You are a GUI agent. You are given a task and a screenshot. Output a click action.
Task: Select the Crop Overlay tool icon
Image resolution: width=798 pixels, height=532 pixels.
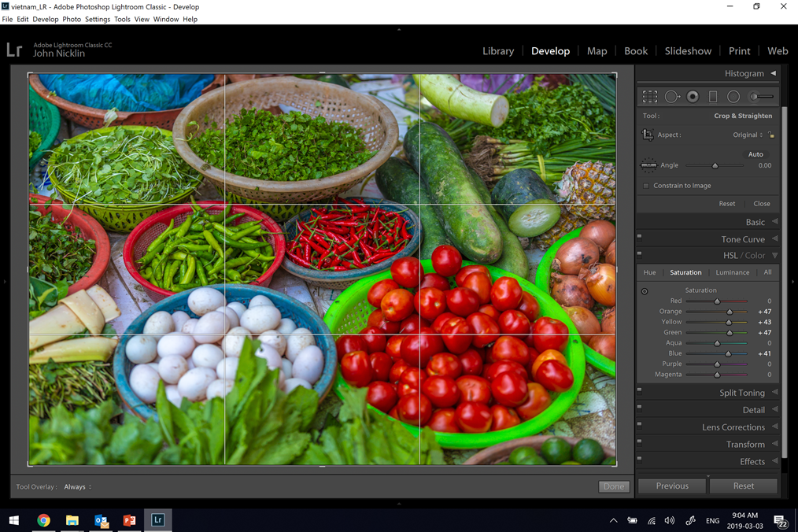(x=650, y=96)
